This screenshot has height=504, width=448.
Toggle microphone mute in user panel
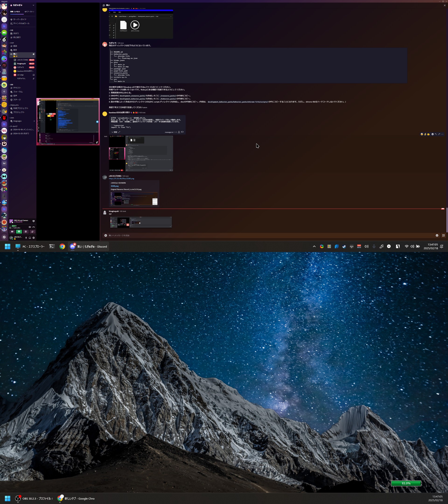[26, 238]
